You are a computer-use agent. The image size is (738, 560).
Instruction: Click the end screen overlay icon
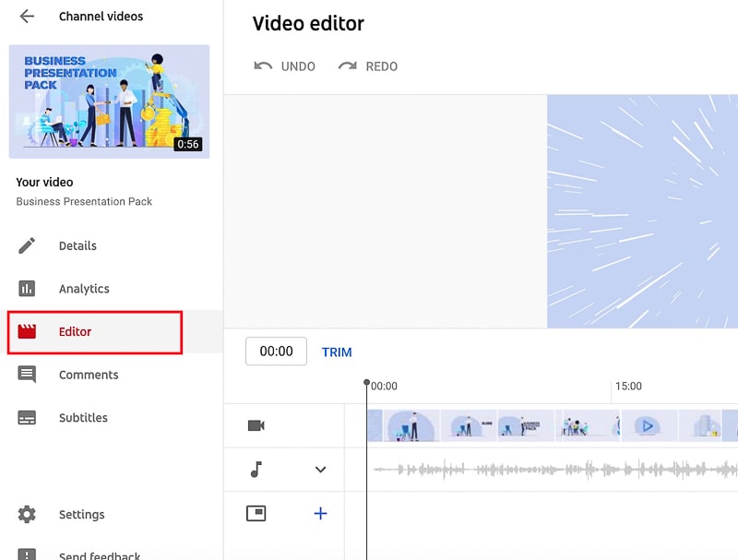[x=257, y=514]
